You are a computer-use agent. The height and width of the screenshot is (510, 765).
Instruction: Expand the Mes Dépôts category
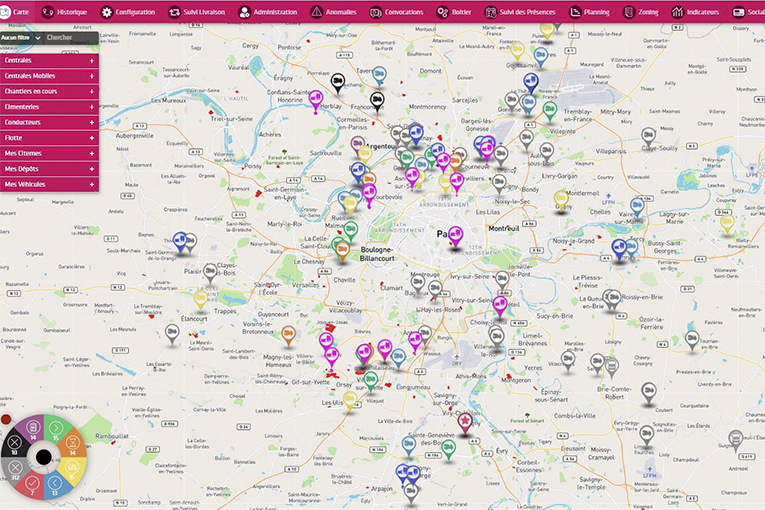(49, 169)
